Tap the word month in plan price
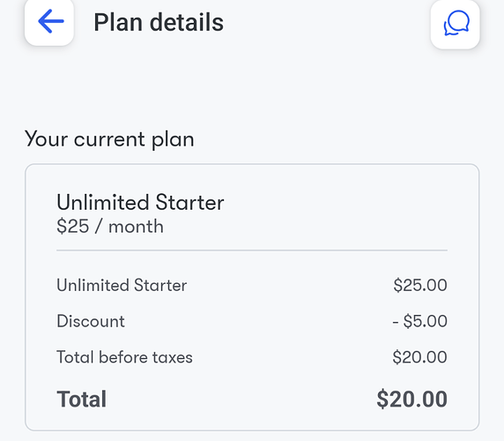Viewport: 504px width, 441px height. tap(136, 227)
